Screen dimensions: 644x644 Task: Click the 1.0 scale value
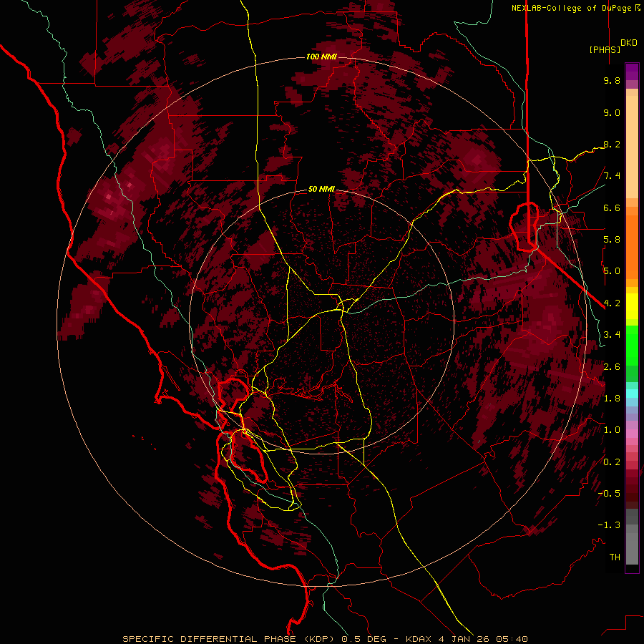612,430
